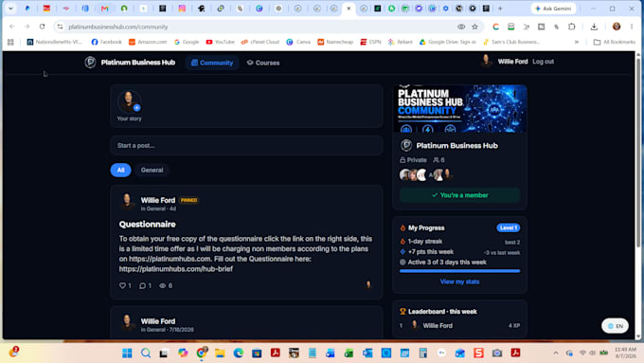Click the page vertical scrollbar
Screen dimensions: 644x363
pyautogui.click(x=638, y=152)
